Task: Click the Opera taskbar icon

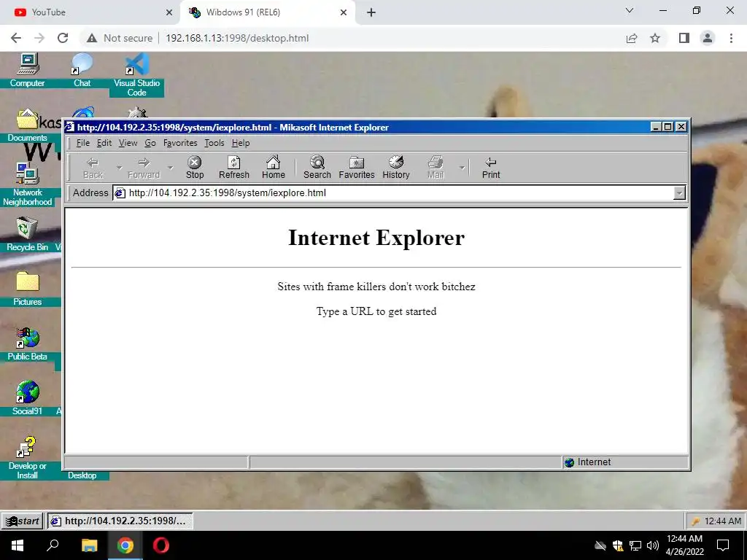Action: point(161,545)
